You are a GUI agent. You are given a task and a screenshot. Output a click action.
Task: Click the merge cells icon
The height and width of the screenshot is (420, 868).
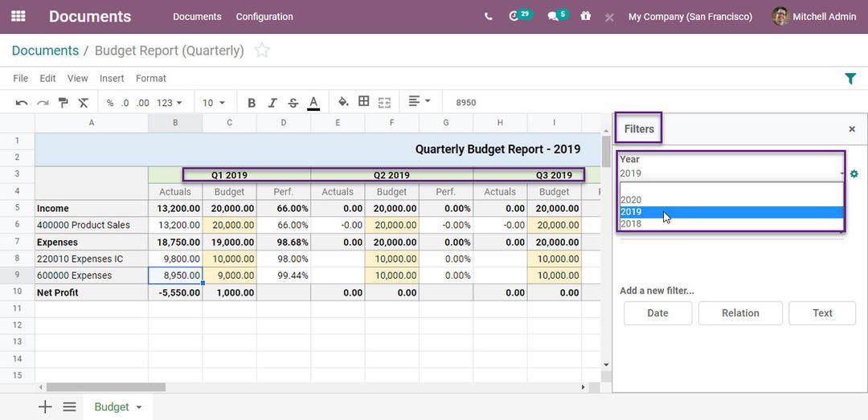point(384,102)
